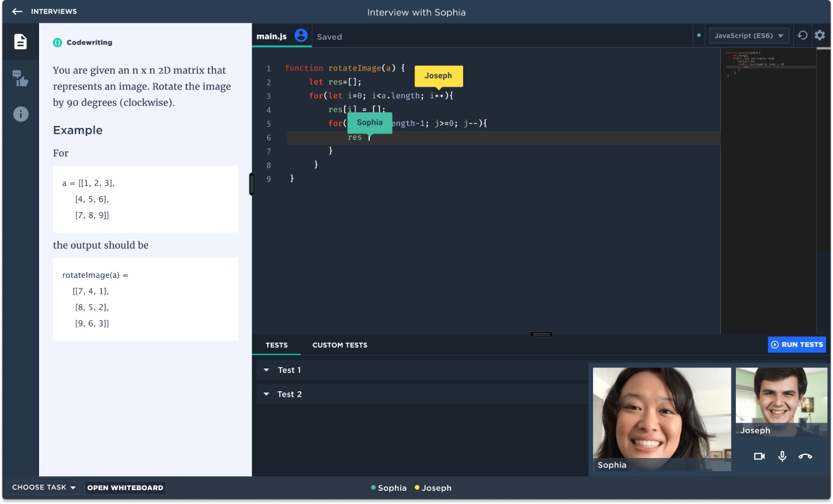The width and height of the screenshot is (833, 504).
Task: Hang up the call with phone icon
Action: click(805, 456)
